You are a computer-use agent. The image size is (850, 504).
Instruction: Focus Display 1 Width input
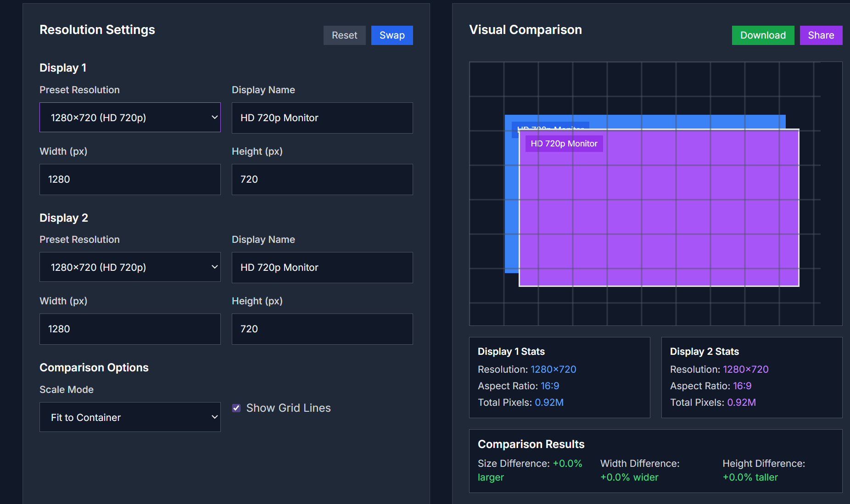pyautogui.click(x=130, y=179)
